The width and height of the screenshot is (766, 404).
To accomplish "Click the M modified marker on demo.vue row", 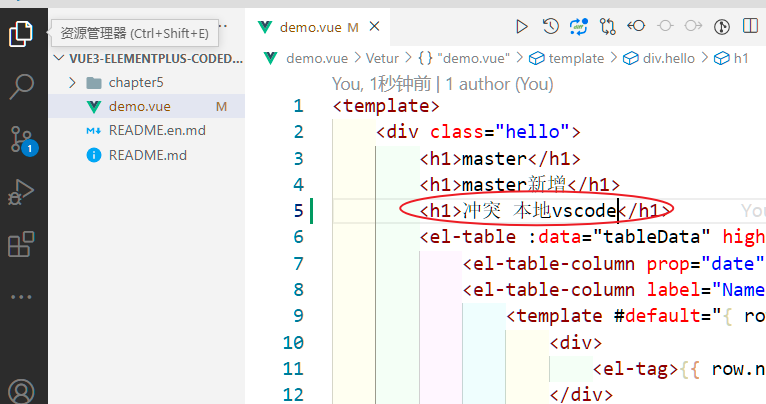I will tap(221, 106).
